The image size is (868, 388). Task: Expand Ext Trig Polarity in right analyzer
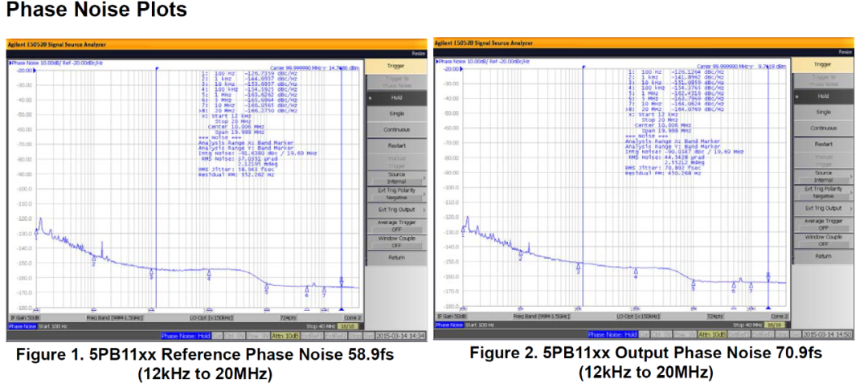[823, 192]
